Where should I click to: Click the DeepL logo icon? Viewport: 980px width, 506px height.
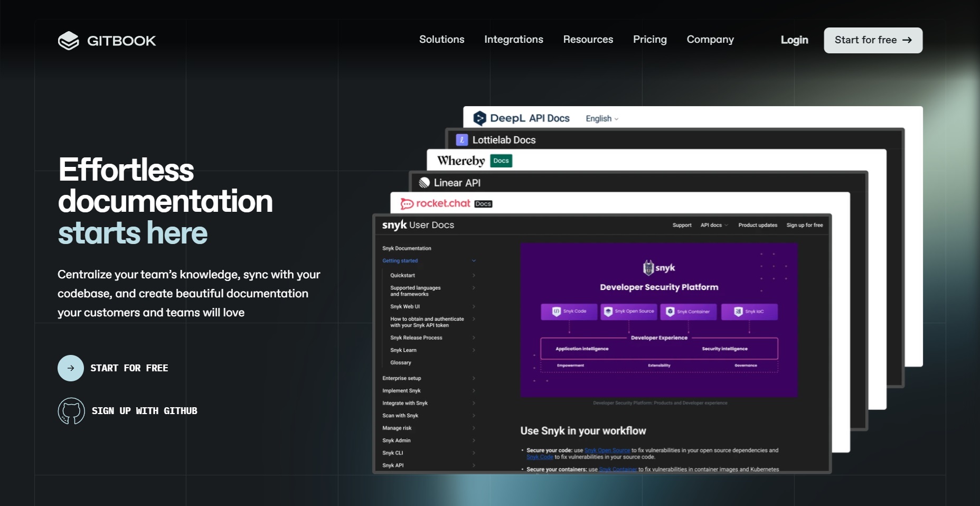point(479,118)
